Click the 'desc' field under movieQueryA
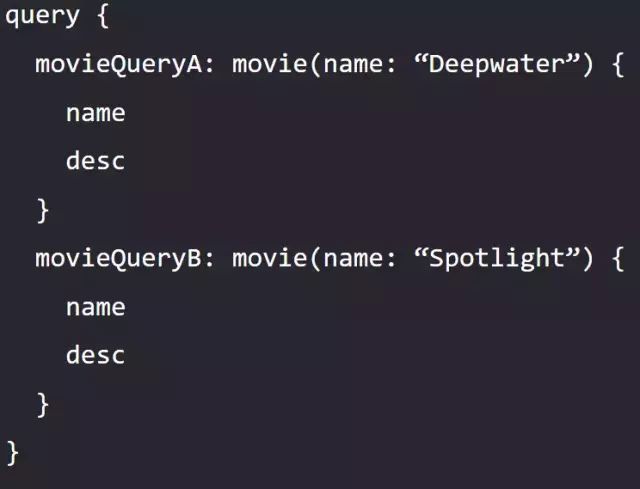Viewport: 640px width, 489px height. (x=96, y=160)
